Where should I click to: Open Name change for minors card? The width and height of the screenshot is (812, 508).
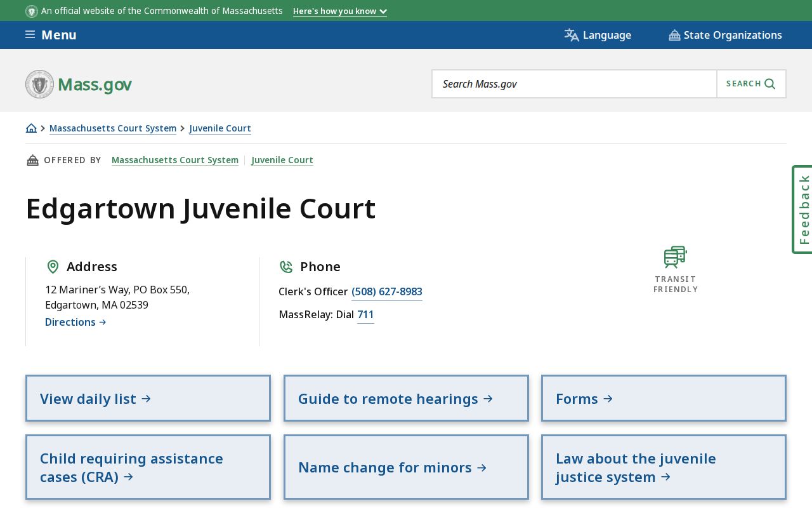coord(406,467)
